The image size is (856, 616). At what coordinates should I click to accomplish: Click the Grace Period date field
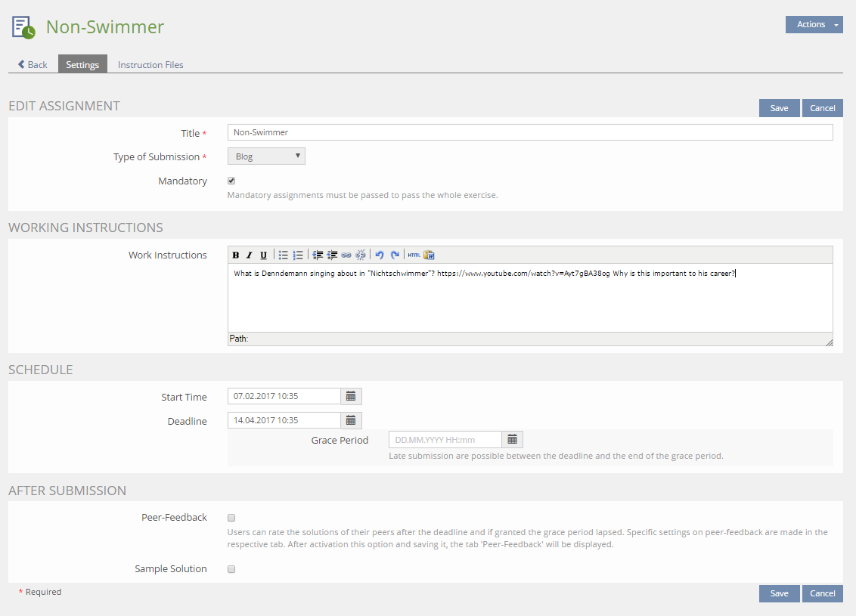click(445, 440)
